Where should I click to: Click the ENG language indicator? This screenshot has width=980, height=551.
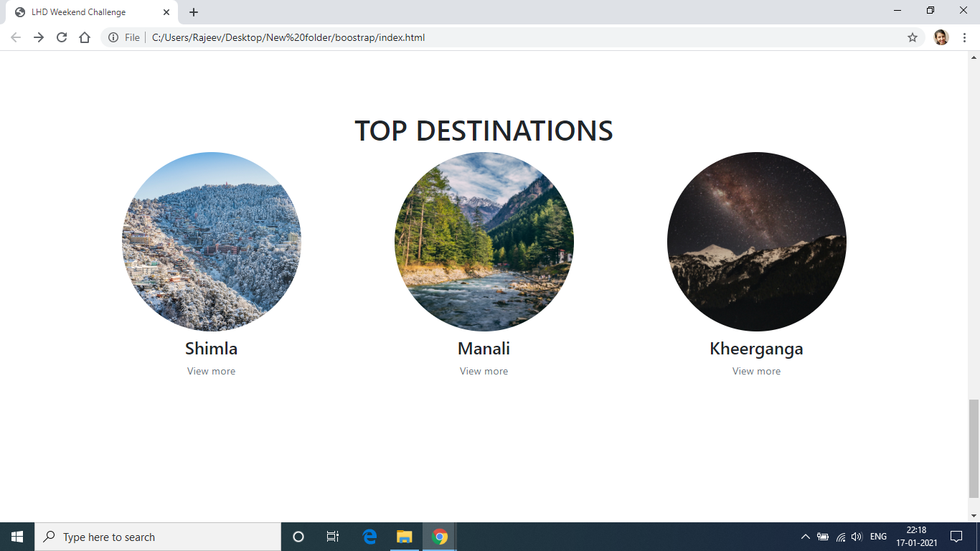pyautogui.click(x=878, y=537)
